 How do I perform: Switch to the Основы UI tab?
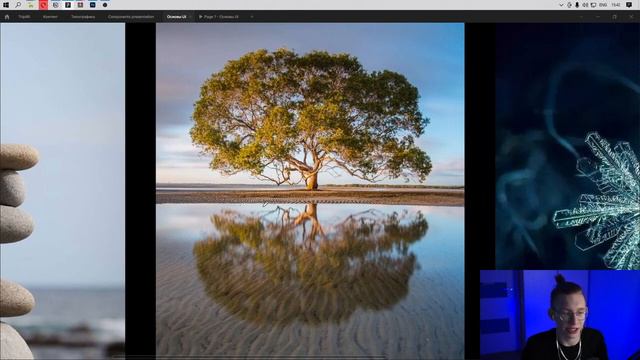[x=176, y=17]
